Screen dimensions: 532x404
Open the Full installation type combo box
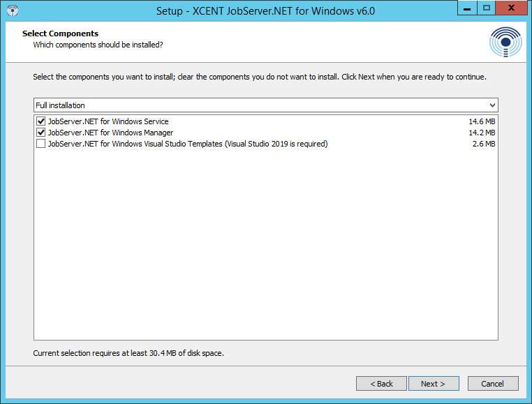click(x=265, y=105)
